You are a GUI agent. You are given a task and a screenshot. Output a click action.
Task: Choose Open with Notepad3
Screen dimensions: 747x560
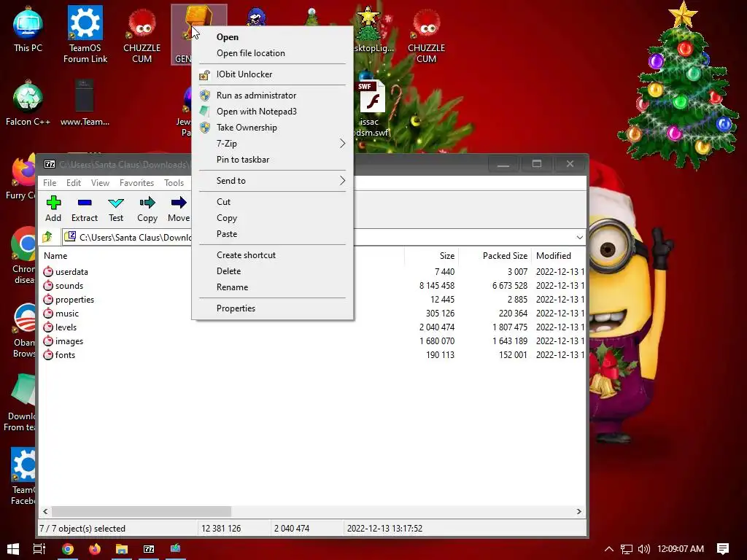click(x=272, y=112)
